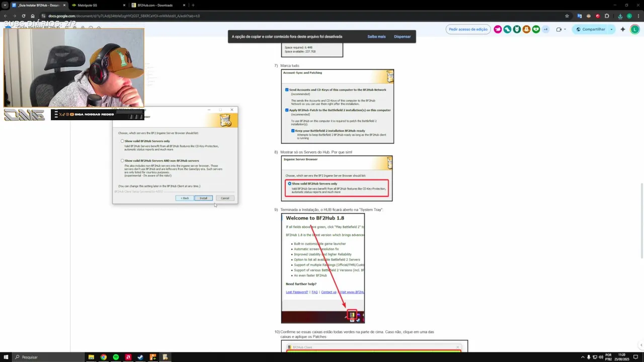Open the Windows notification center icon
This screenshot has height=362, width=644.
pos(635,357)
